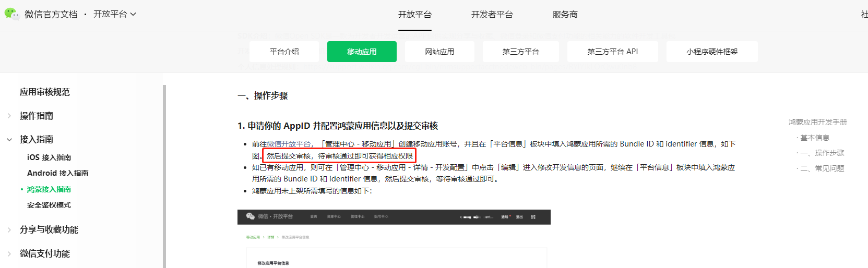Open the 微信官方文档 home link
This screenshot has height=268, width=868.
point(51,15)
